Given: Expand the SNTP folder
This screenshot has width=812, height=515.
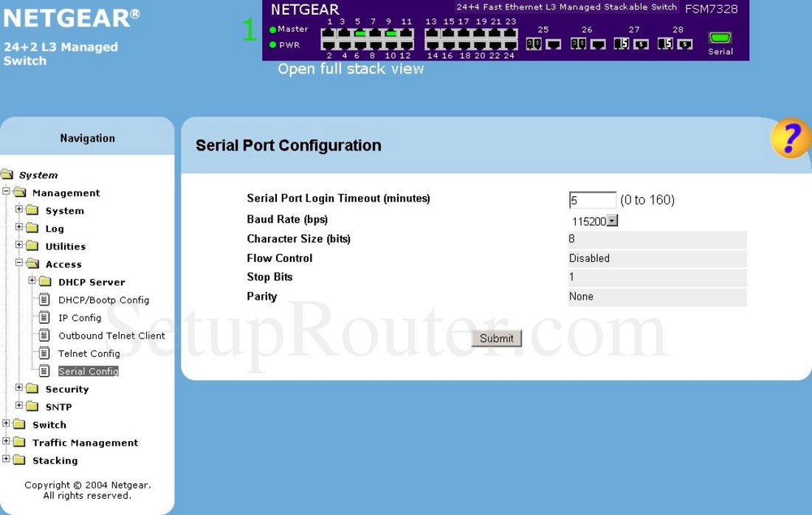Looking at the screenshot, I should tap(19, 406).
